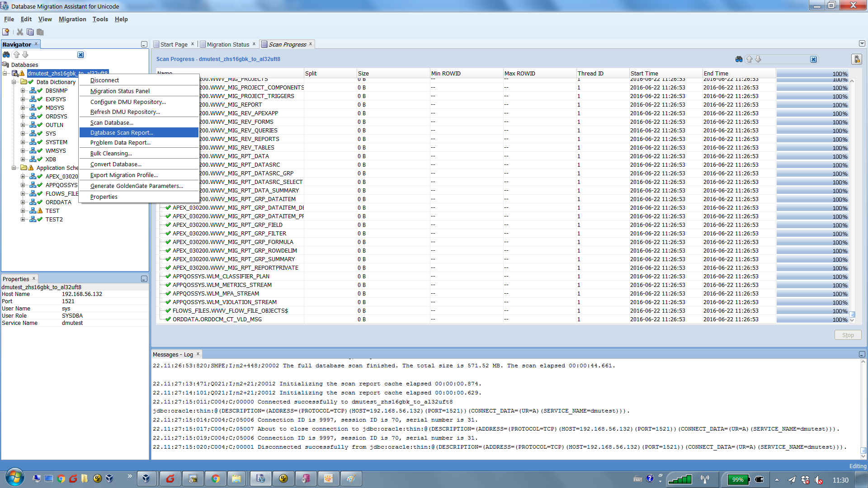Clear the Navigator search field

[x=80, y=55]
